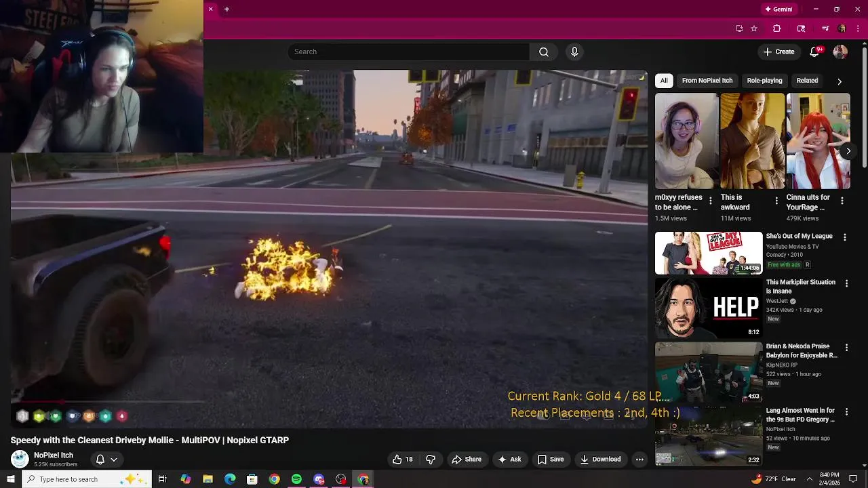Click the Ask button

coord(509,460)
